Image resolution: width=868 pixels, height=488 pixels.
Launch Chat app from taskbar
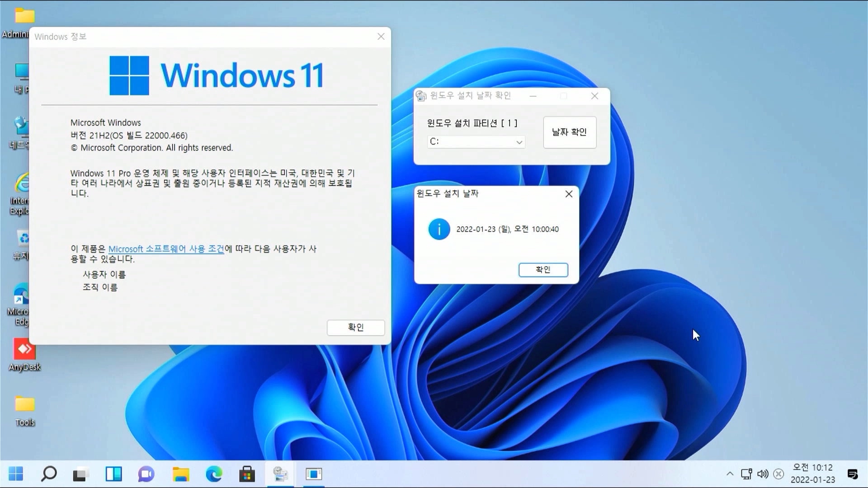[x=146, y=474]
